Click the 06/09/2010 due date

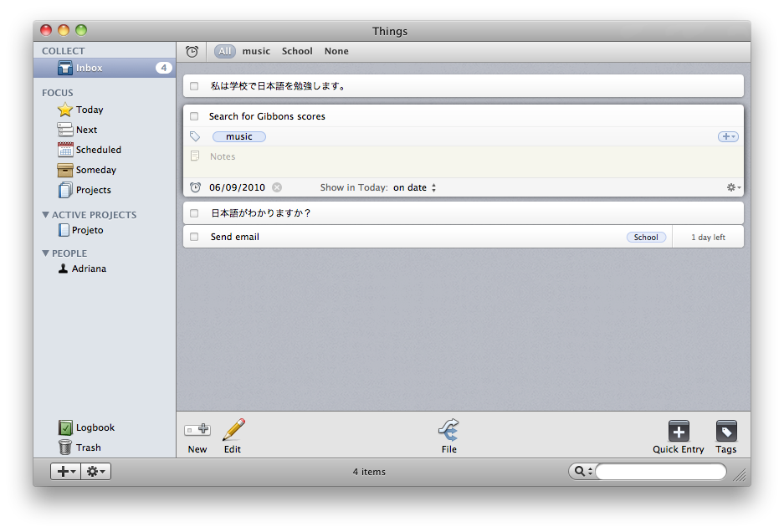click(237, 187)
